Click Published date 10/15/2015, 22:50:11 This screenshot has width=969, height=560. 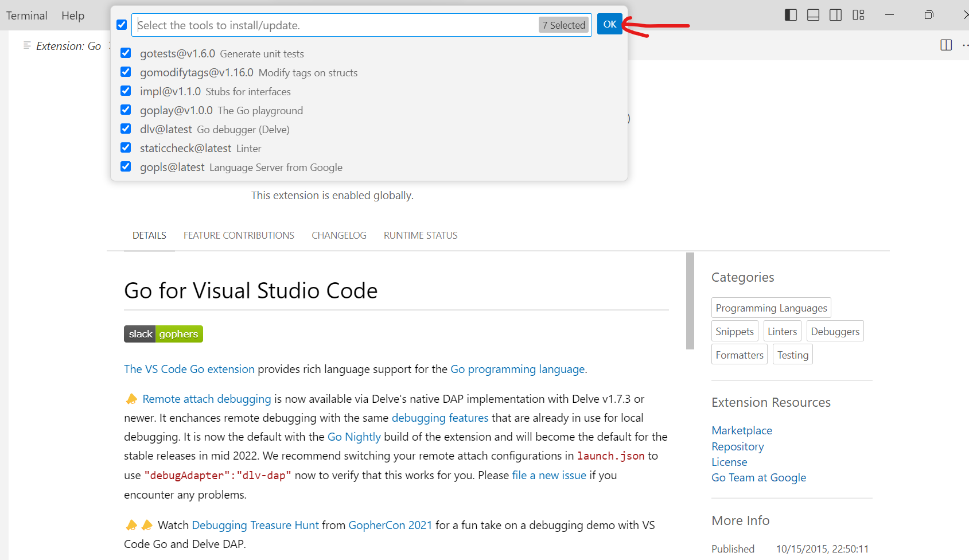pos(822,549)
